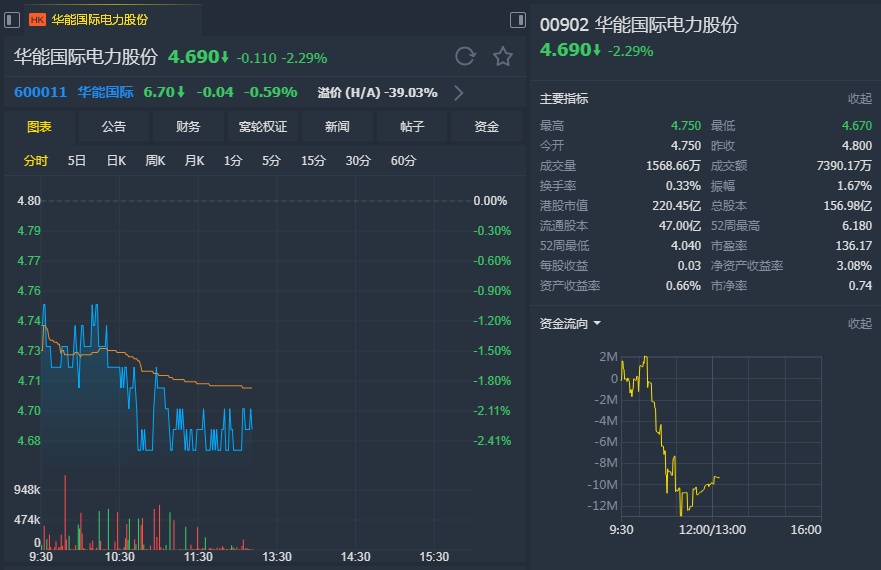The width and height of the screenshot is (881, 570).
Task: Click the 成交量 value 1568.66万
Action: 673,166
